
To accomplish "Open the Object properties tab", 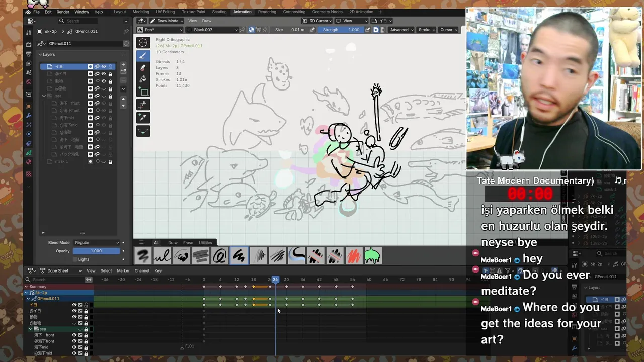I will [29, 106].
